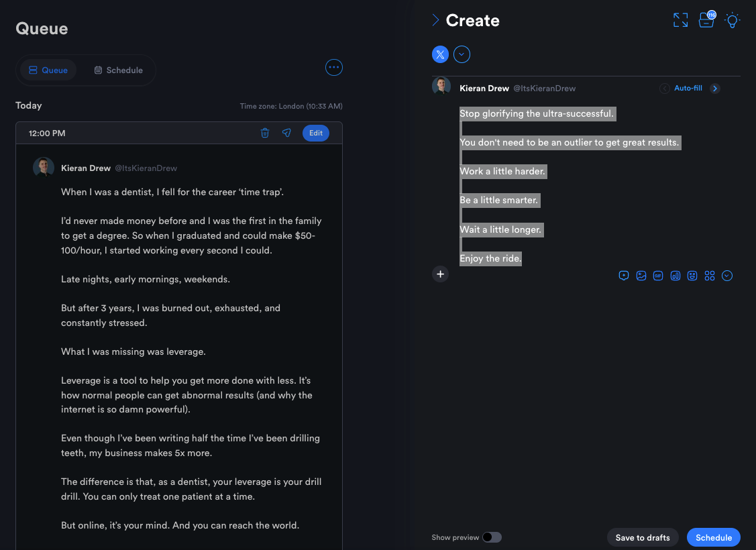The width and height of the screenshot is (756, 550).
Task: Expand more composer options chevron
Action: tap(727, 276)
